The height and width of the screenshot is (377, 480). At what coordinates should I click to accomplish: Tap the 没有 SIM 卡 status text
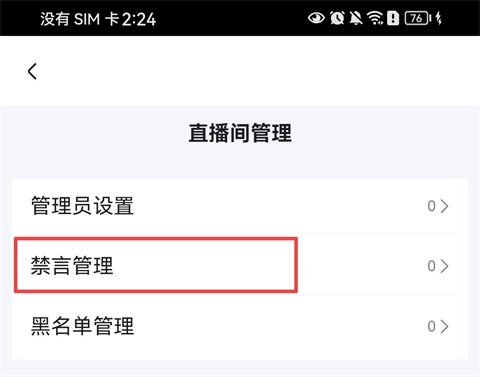[80, 19]
